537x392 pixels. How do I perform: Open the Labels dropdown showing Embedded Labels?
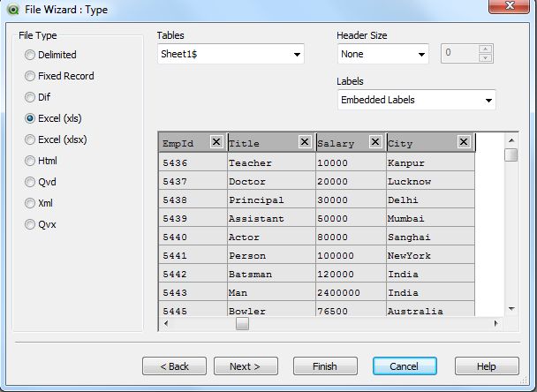tap(417, 100)
